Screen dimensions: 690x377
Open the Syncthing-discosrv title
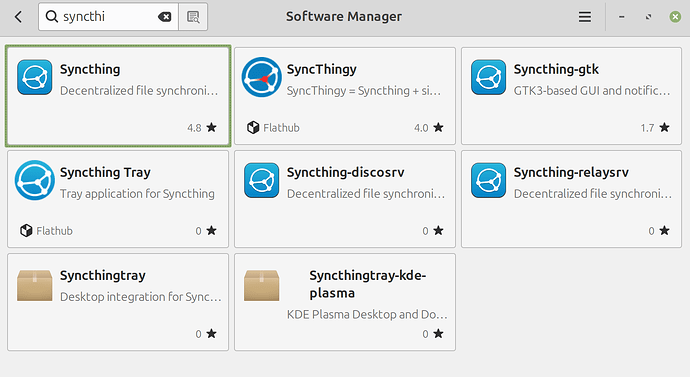coord(345,172)
